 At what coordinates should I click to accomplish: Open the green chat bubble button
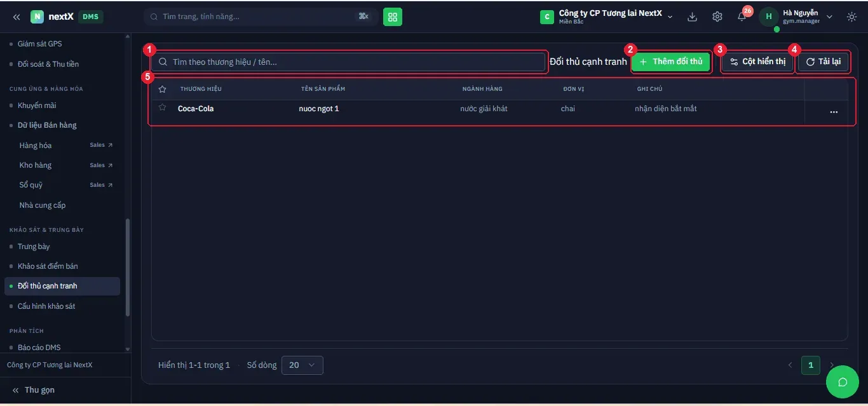[843, 382]
